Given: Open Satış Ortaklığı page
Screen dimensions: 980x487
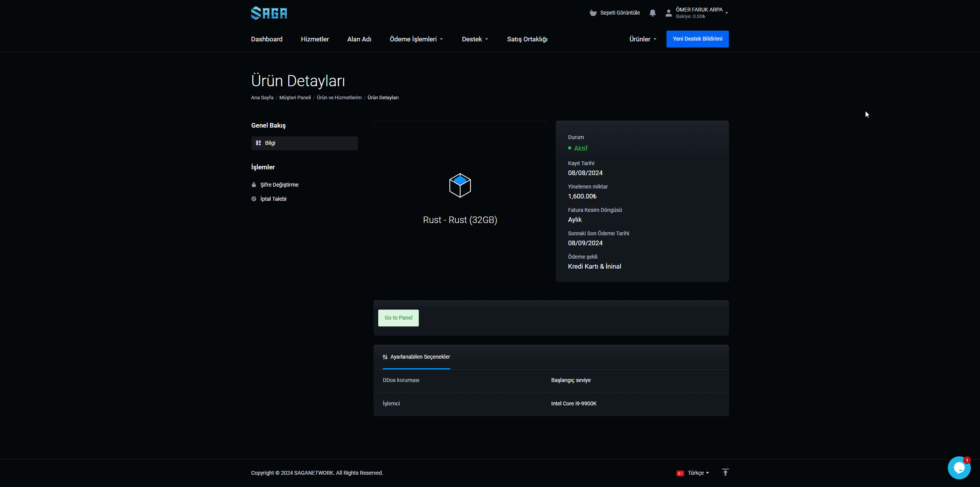Looking at the screenshot, I should click(x=527, y=39).
